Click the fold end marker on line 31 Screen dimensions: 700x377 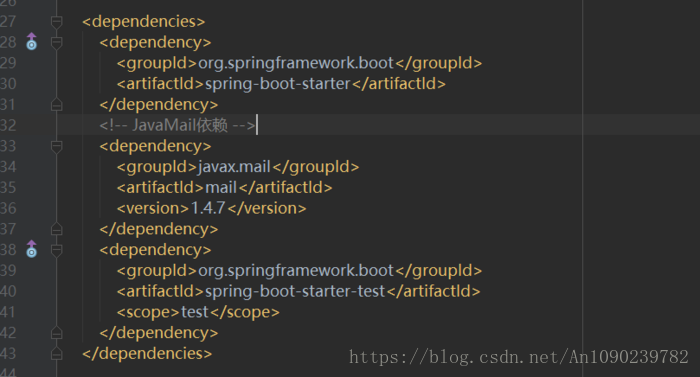(56, 105)
